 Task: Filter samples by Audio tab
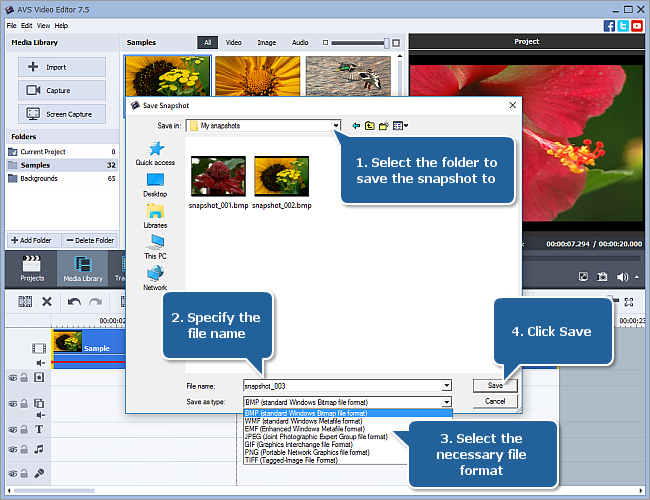coord(300,42)
